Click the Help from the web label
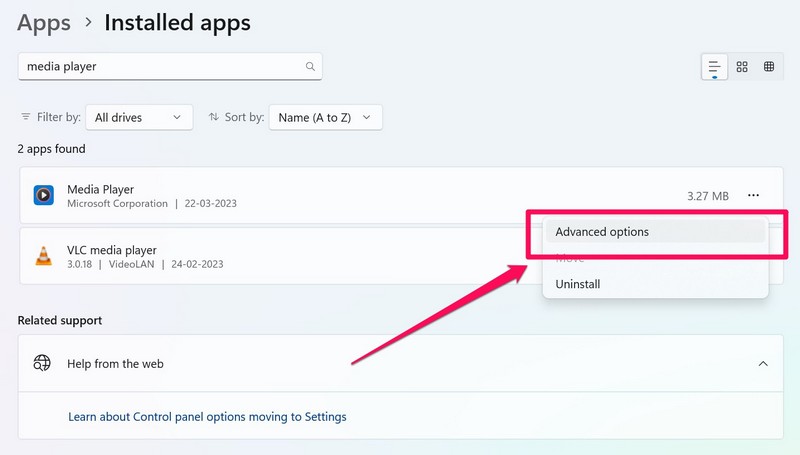Image resolution: width=800 pixels, height=455 pixels. [x=115, y=364]
